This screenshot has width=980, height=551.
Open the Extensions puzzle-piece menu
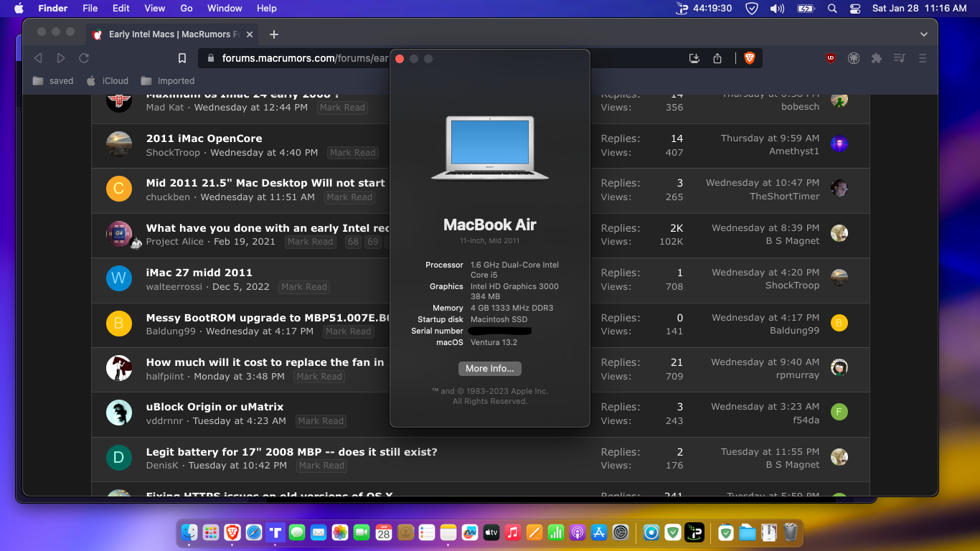[x=877, y=58]
